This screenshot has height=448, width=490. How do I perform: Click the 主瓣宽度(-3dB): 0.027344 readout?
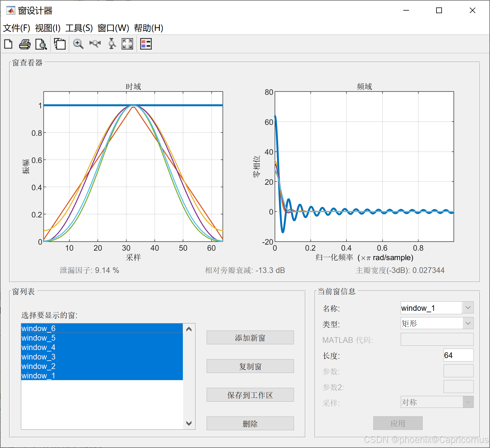click(400, 270)
